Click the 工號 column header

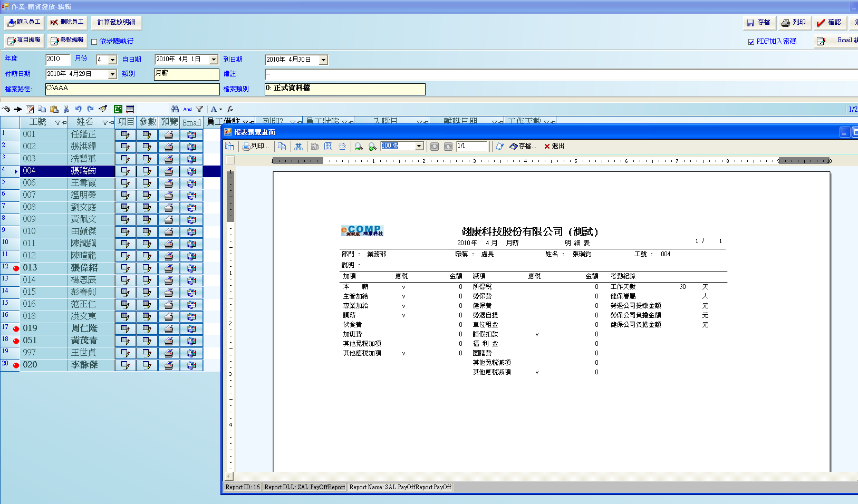click(x=37, y=122)
